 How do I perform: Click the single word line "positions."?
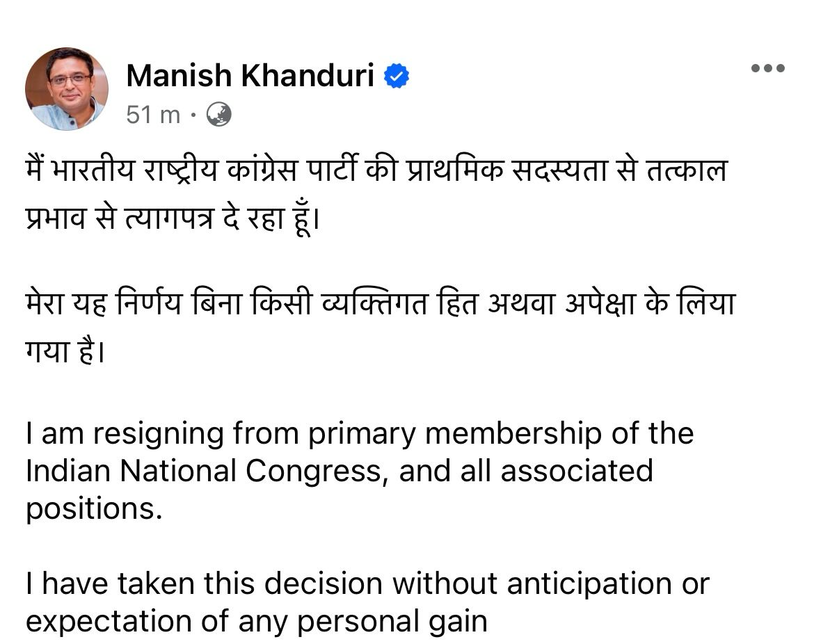(94, 508)
